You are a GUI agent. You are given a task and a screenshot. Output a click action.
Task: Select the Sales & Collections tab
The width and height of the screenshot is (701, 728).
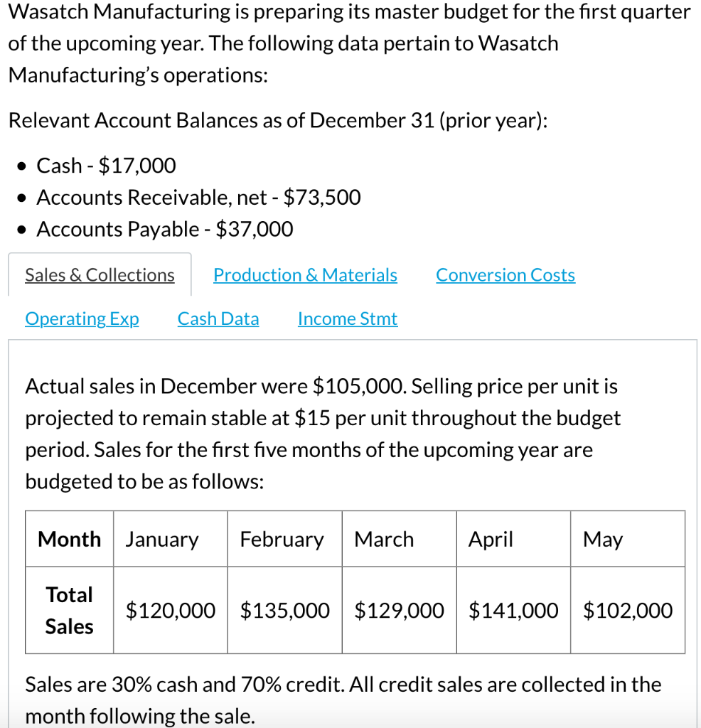tap(99, 275)
